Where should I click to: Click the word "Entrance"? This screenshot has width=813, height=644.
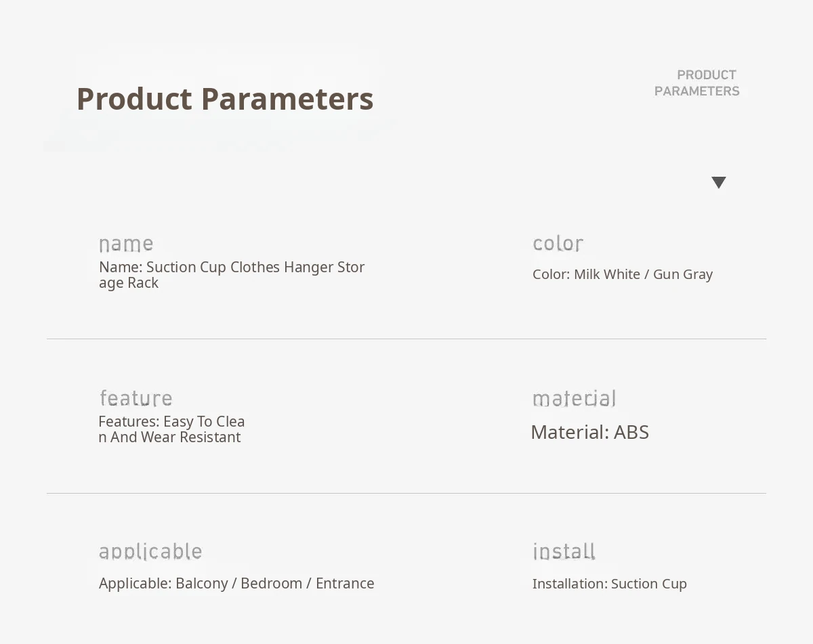[345, 584]
